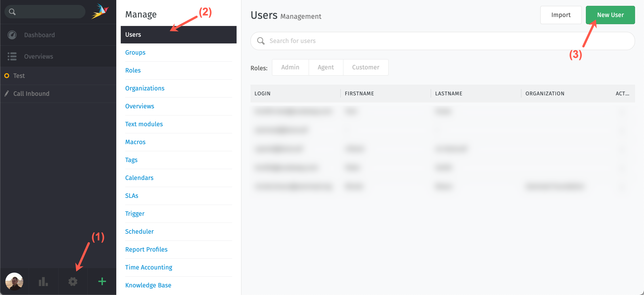Open Overviews list in the sidebar

(38, 56)
